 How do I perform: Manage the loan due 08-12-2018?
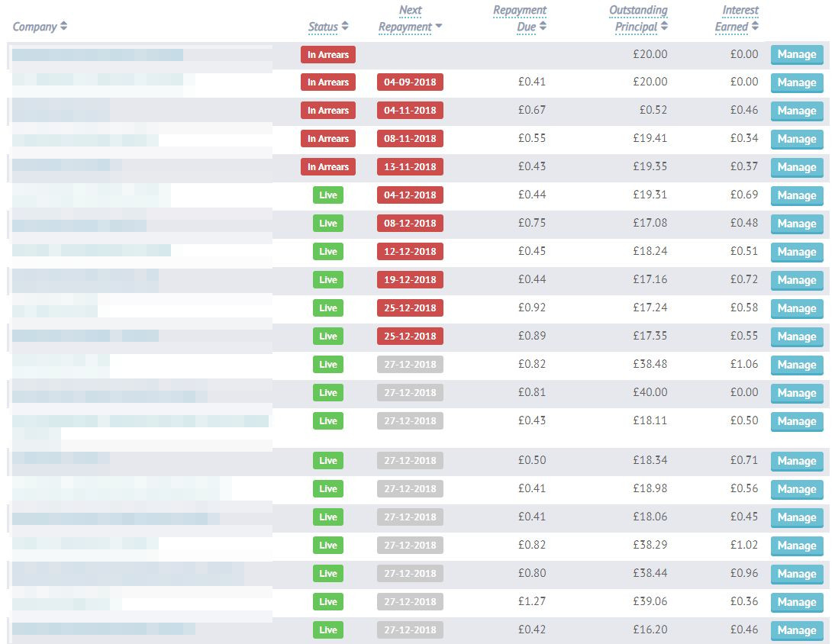tap(797, 224)
